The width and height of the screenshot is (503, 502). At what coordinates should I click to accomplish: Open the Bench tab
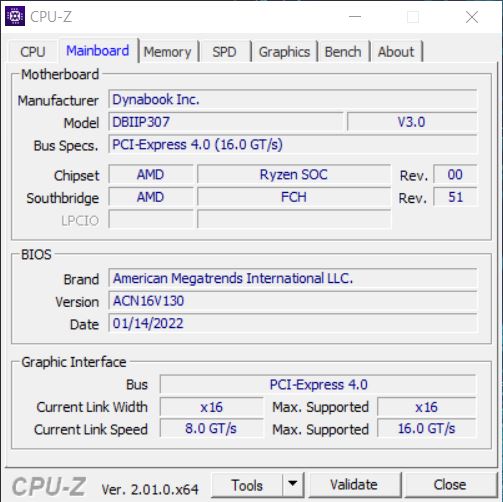click(343, 52)
